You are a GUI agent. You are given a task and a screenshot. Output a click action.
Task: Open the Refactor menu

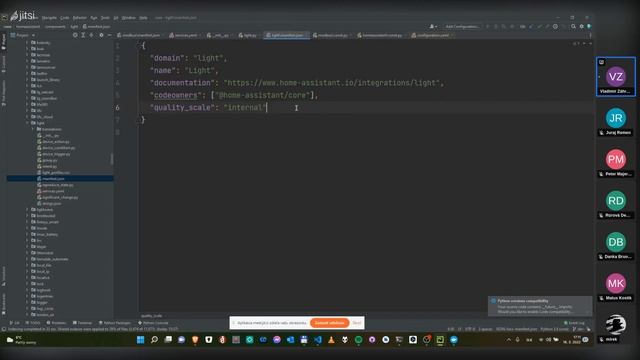pyautogui.click(x=80, y=18)
